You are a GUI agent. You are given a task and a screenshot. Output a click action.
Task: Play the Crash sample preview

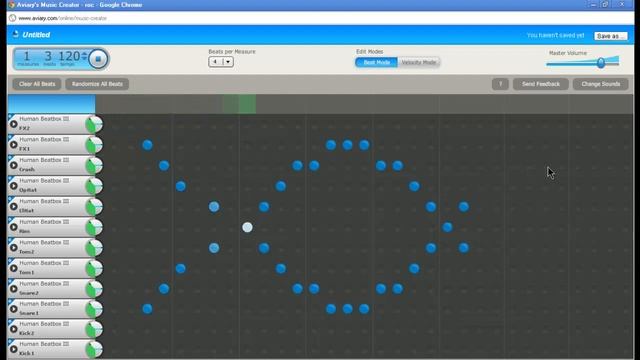click(13, 165)
